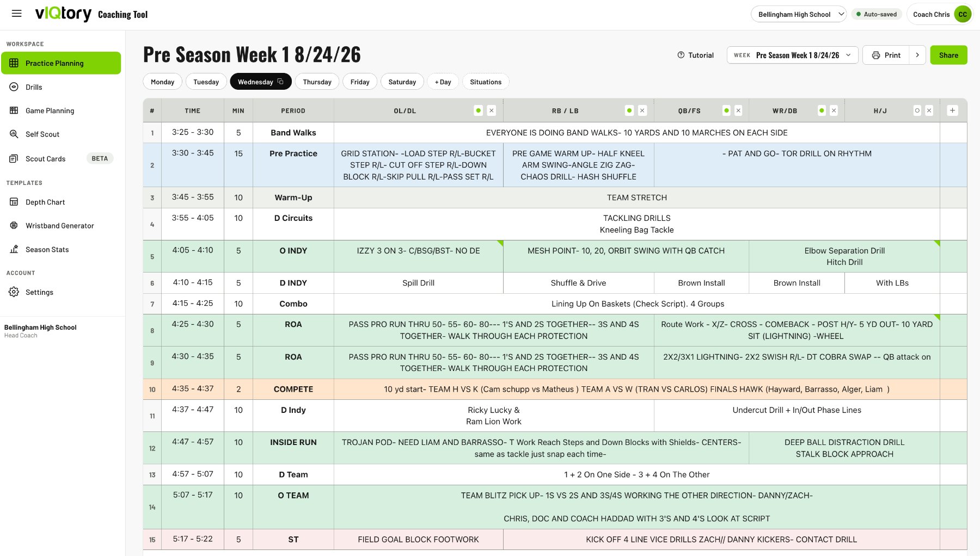Click the CC user avatar
Screen dimensions: 980x556
(963, 14)
